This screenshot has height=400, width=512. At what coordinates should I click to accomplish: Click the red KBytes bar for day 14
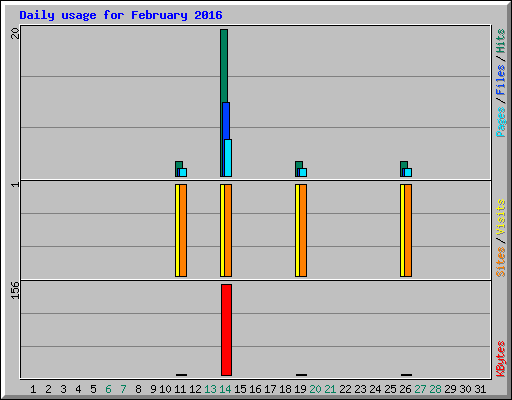226,330
